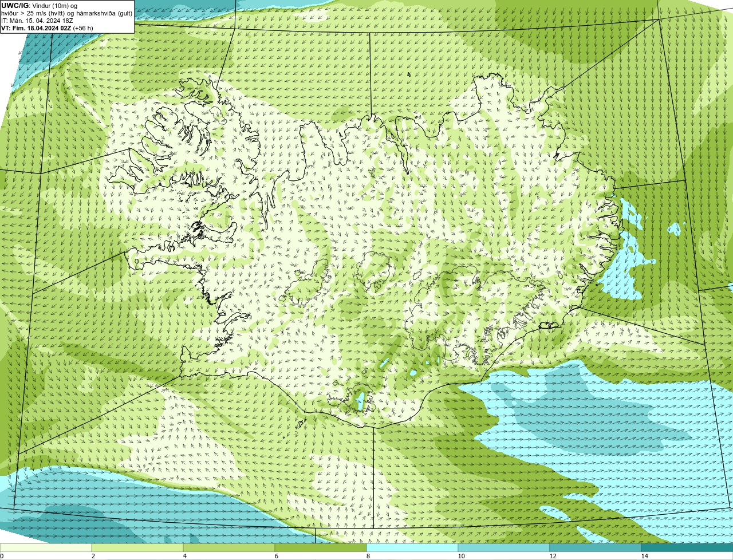Click the title line 'UWC/IG: Vindur (10m) og'
This screenshot has height=560, width=733.
coord(39,6)
